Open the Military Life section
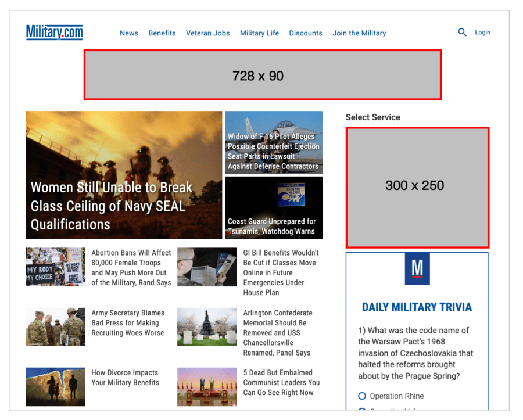The image size is (523, 420). click(259, 33)
